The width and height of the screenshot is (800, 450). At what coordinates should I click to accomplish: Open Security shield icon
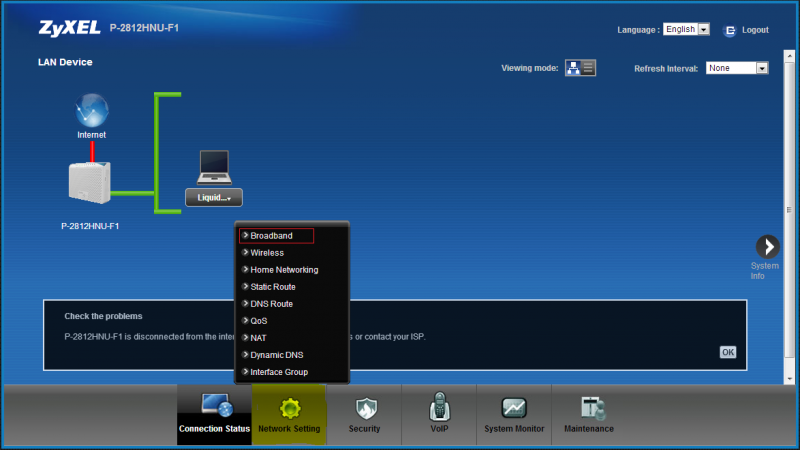pyautogui.click(x=365, y=408)
